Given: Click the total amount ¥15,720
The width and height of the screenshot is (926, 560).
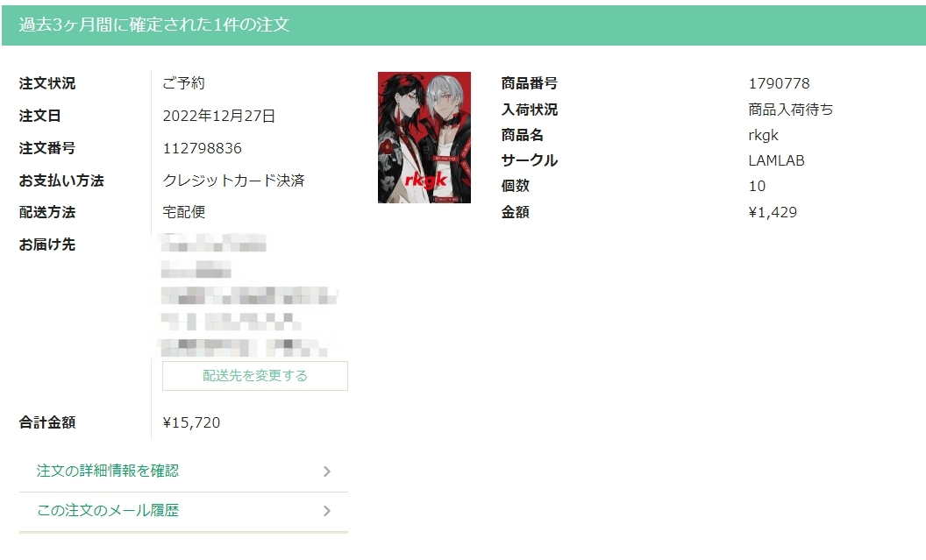Looking at the screenshot, I should tap(191, 422).
